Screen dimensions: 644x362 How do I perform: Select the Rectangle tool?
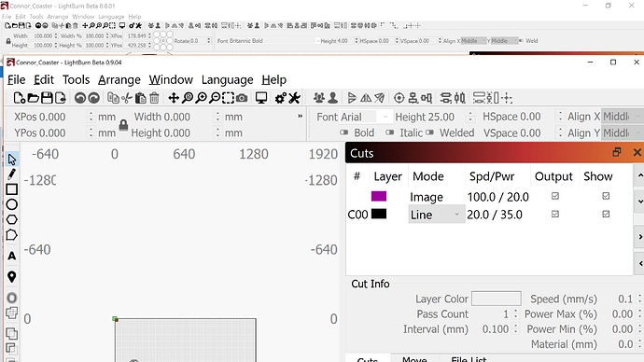pos(12,189)
